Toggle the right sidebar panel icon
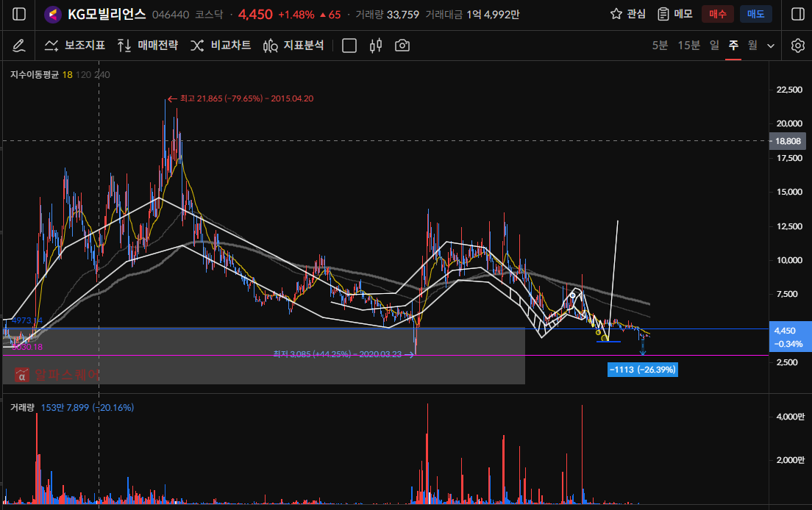 click(x=798, y=14)
